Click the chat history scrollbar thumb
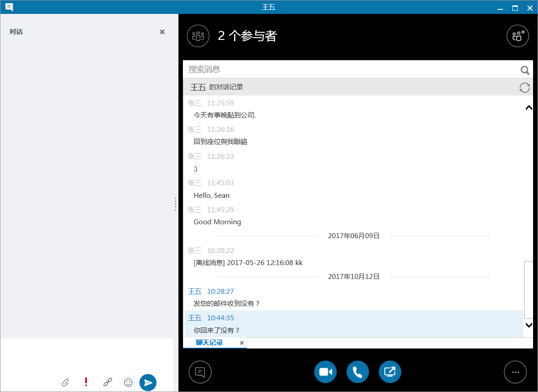 [529, 290]
